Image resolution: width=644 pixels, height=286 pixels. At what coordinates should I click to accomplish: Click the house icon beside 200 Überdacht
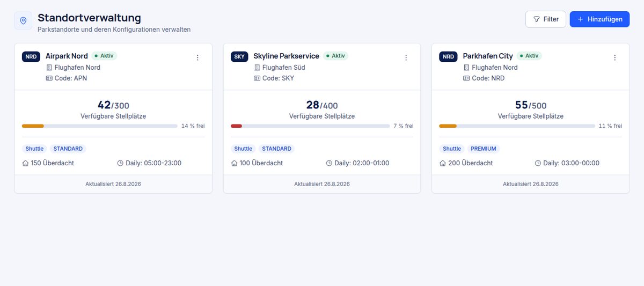tap(443, 163)
